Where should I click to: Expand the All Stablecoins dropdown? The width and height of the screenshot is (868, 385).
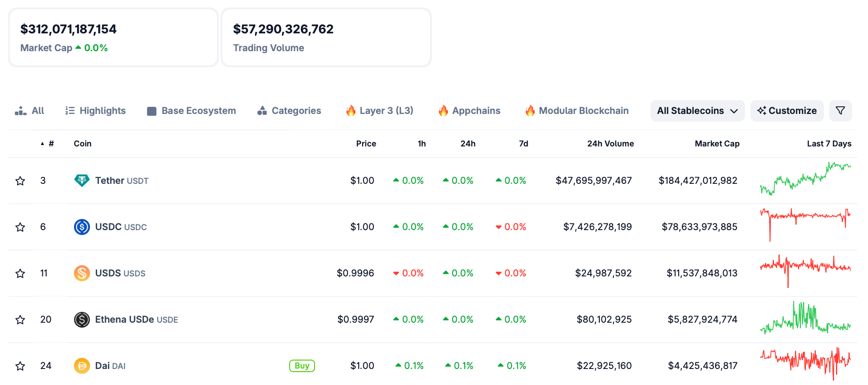point(697,111)
